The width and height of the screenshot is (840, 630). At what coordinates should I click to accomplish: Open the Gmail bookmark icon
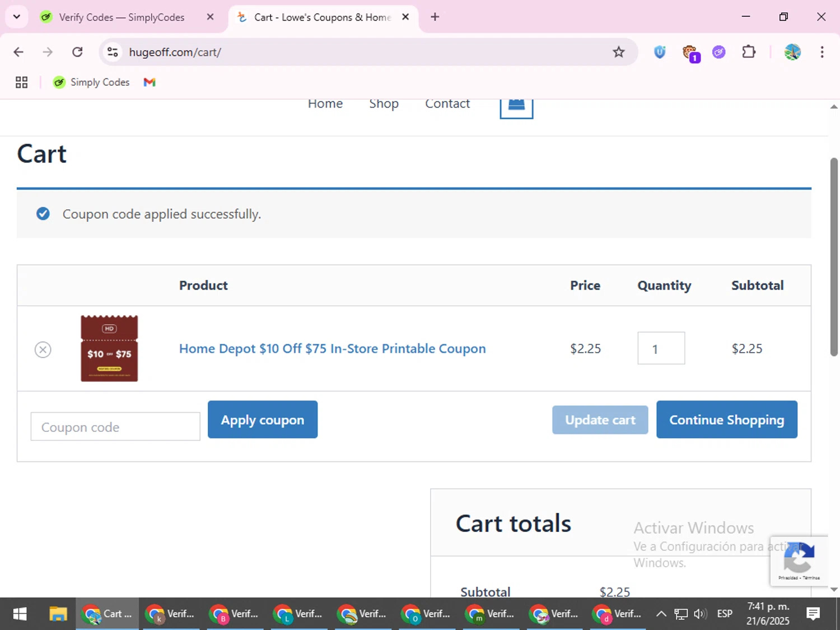click(x=150, y=82)
